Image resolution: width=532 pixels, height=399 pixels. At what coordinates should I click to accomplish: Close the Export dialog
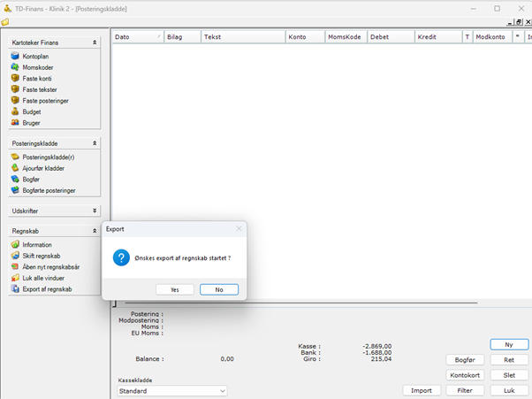(239, 229)
